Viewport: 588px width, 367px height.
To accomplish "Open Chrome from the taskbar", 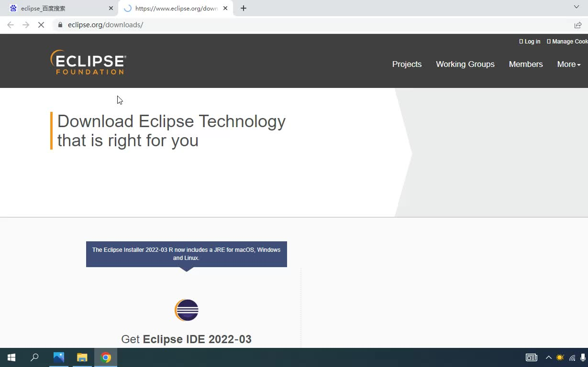I will click(x=105, y=357).
